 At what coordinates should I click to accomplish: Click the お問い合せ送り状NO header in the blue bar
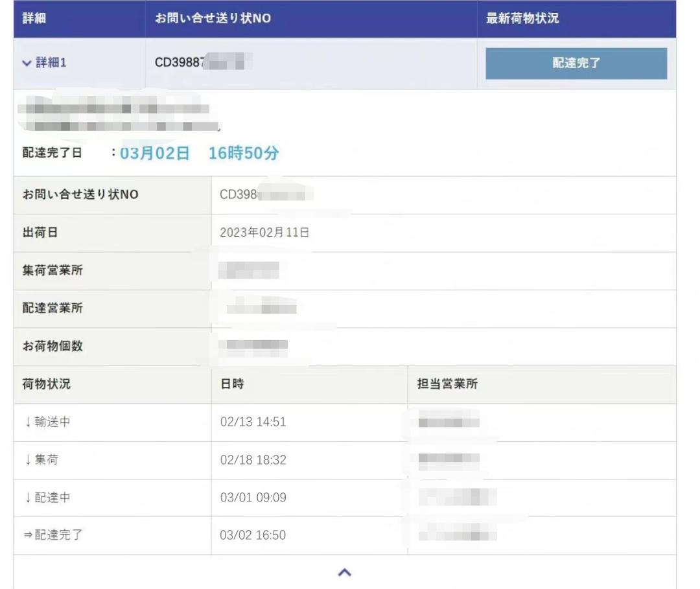pyautogui.click(x=212, y=19)
